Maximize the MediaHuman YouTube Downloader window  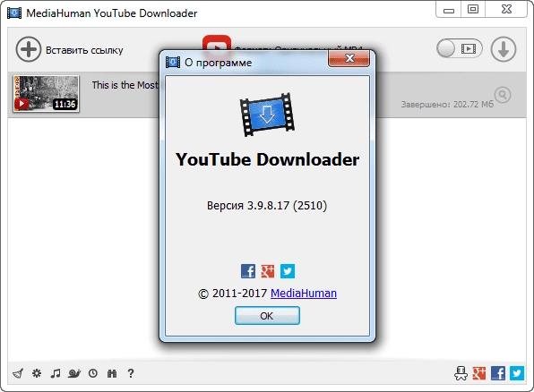(473, 10)
